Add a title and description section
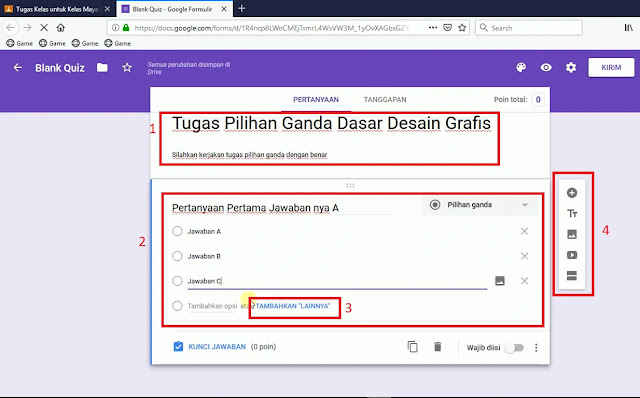The width and height of the screenshot is (640, 398). (x=572, y=213)
